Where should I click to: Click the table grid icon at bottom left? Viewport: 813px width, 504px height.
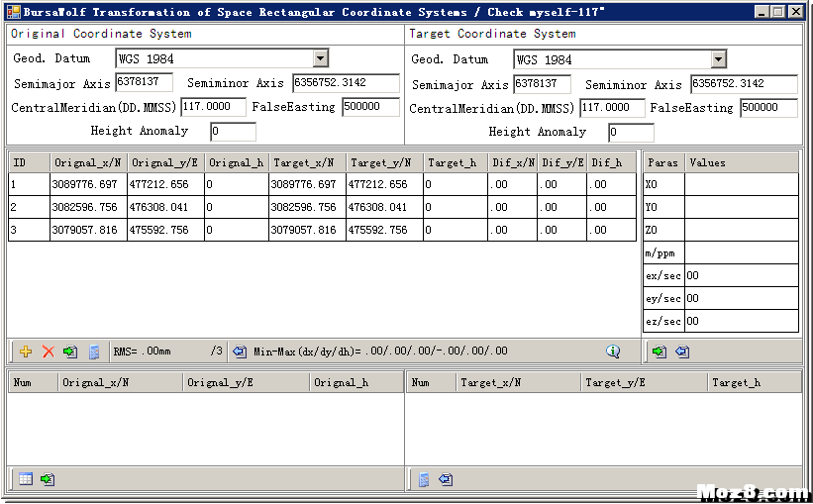point(26,479)
